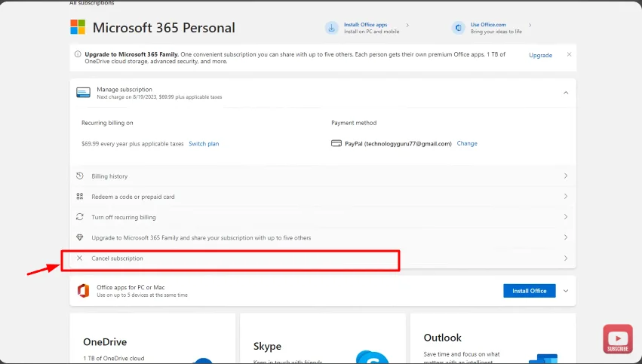Image resolution: width=642 pixels, height=364 pixels.
Task: Expand the Office apps for PC or Mac section
Action: click(x=566, y=291)
